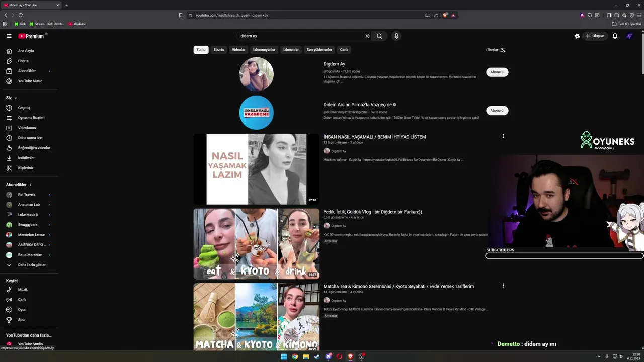This screenshot has width=644, height=362.
Task: Click the Oluştur create button
Action: click(x=594, y=36)
